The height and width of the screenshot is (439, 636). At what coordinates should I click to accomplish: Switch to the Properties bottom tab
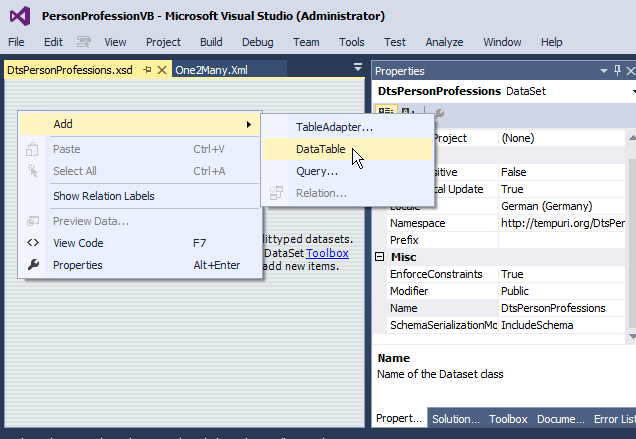tap(399, 418)
